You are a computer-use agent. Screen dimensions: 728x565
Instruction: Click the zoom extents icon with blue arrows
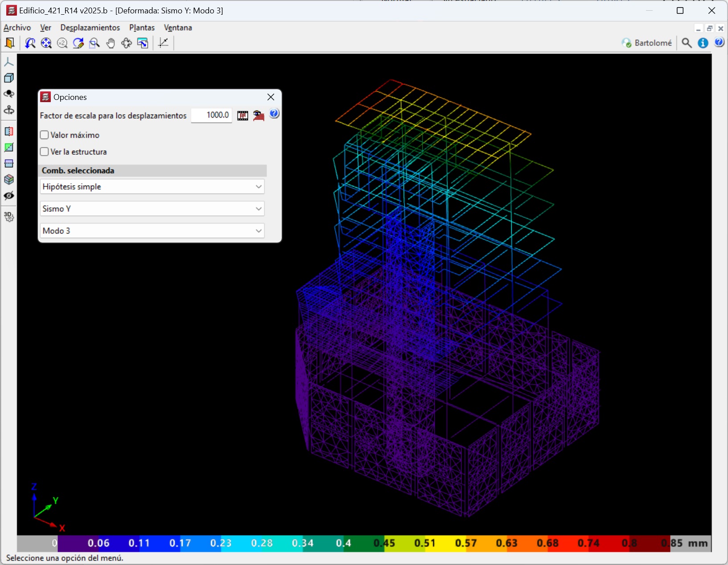pos(46,43)
